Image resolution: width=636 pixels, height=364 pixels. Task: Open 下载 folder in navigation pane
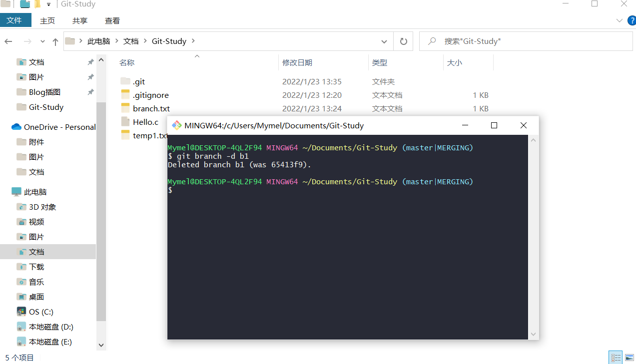36,267
